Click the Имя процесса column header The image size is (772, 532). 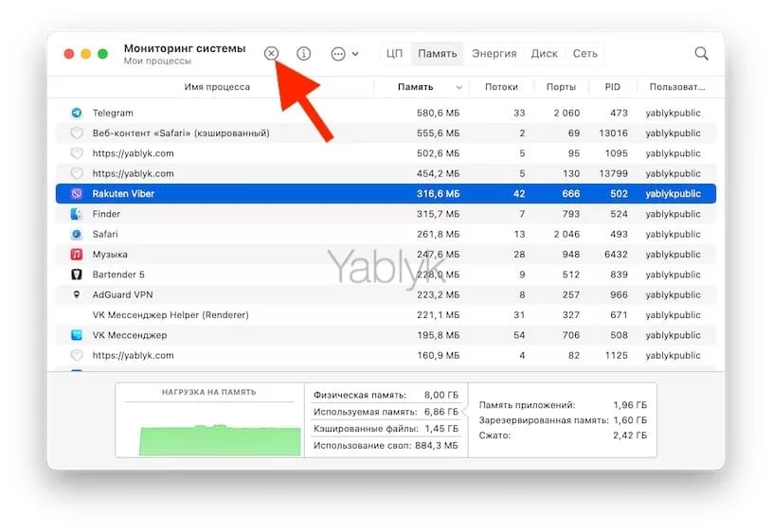point(217,87)
